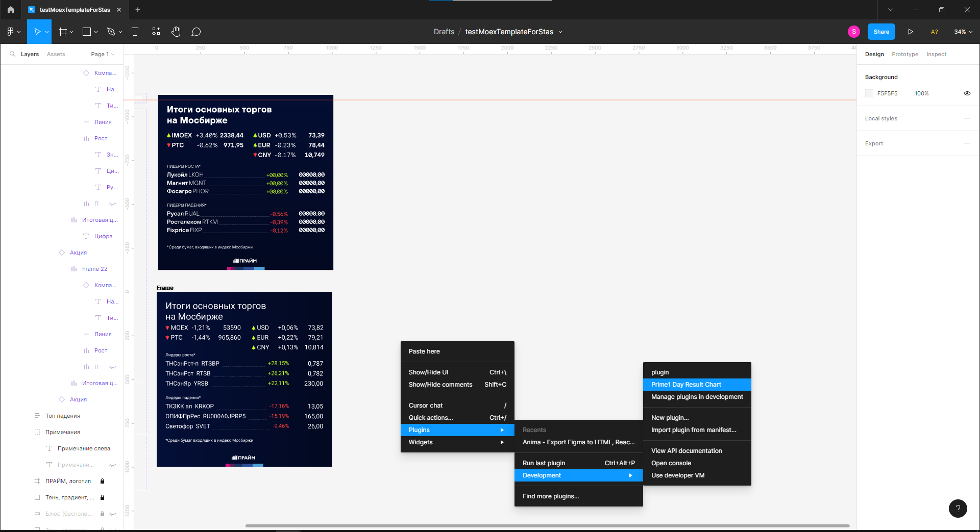The height and width of the screenshot is (532, 980).
Task: Click the missing fonts A? indicator
Action: pos(934,32)
